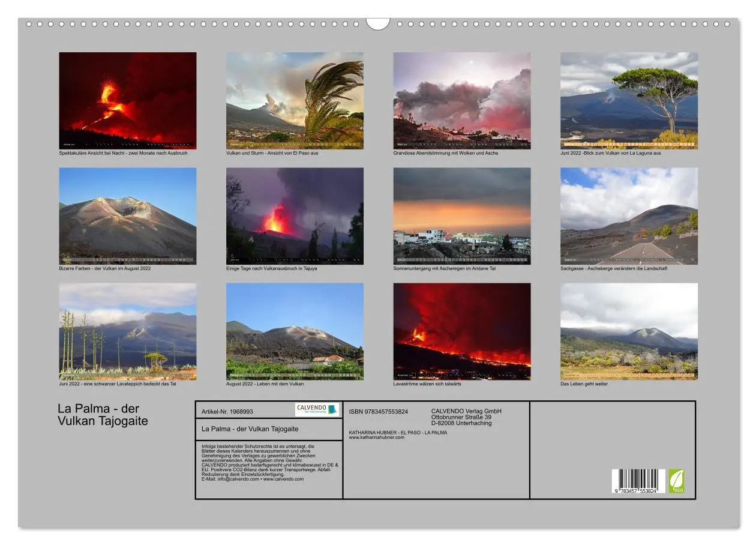Click boxed title 'La Palma - der Vulkan Tajogaite'
The height and width of the screenshot is (545, 756).
(250, 429)
